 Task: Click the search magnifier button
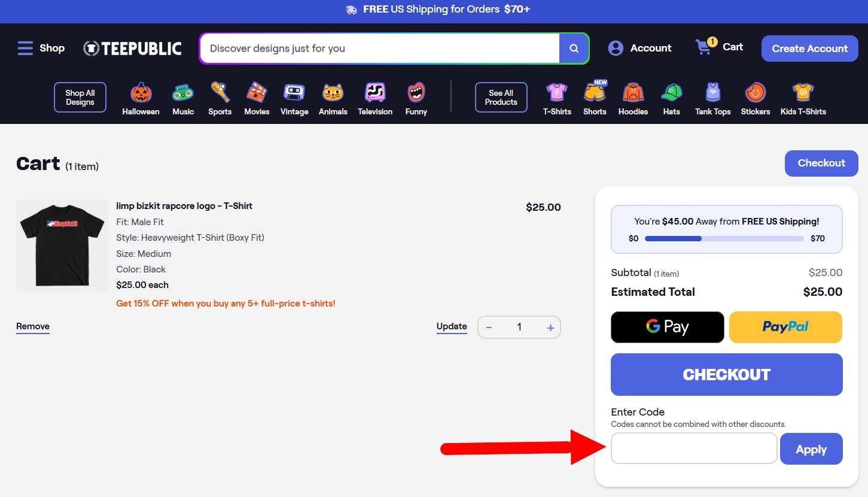click(x=574, y=49)
